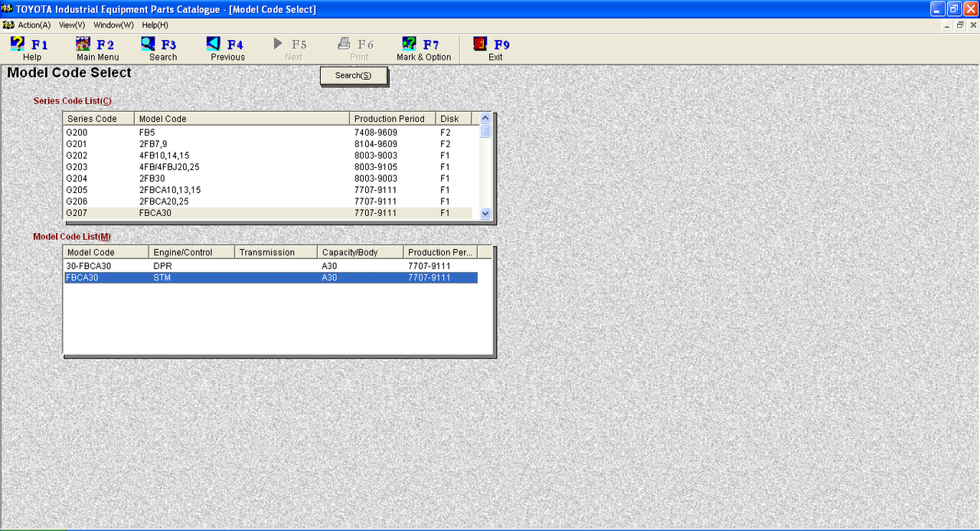Image resolution: width=980 pixels, height=531 pixels.
Task: Click the Production Period column header in series list
Action: [x=393, y=119]
